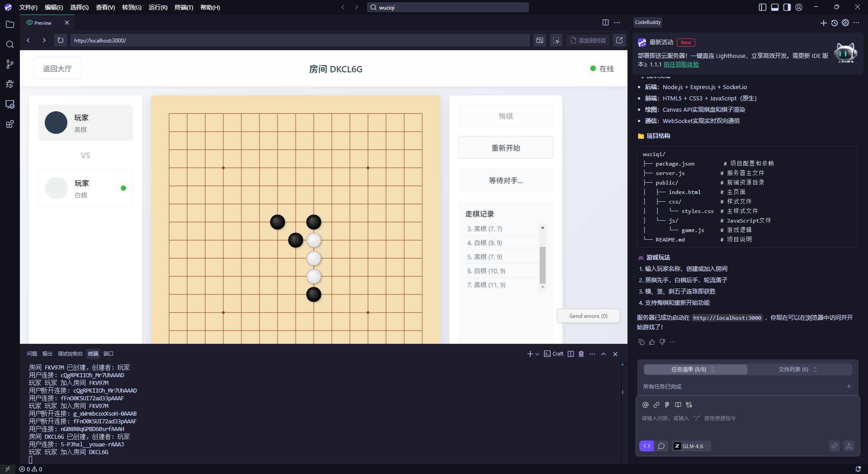Switch to the 输出 panel tab
The height and width of the screenshot is (474, 868).
point(47,354)
